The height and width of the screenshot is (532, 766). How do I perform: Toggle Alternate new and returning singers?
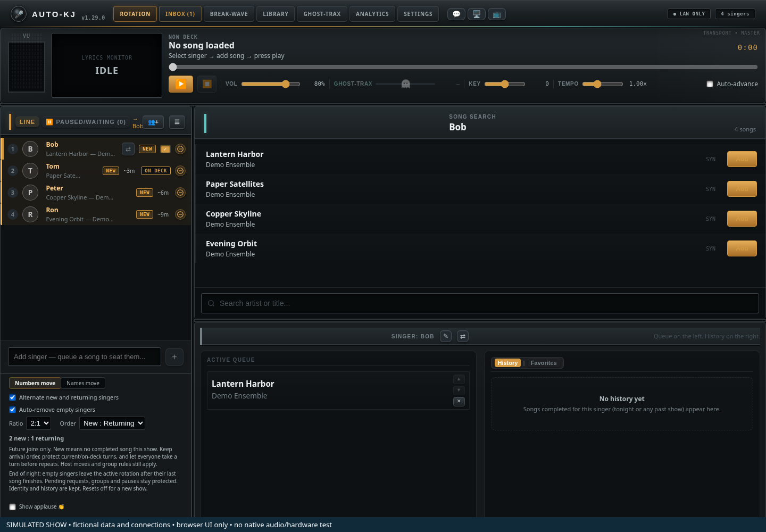tap(12, 397)
